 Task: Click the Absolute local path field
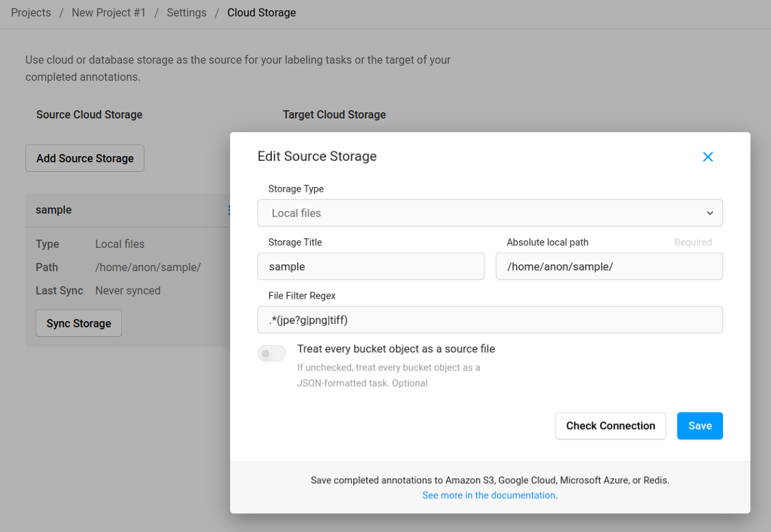[x=609, y=266]
